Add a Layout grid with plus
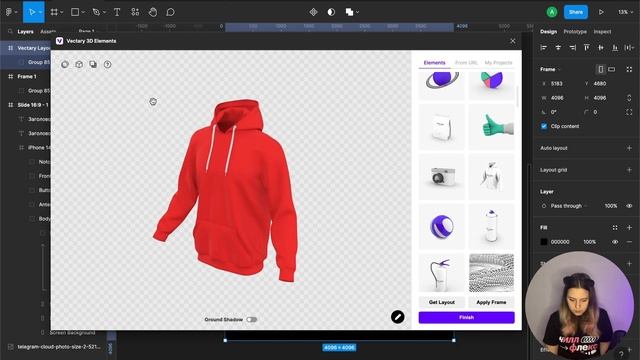The width and height of the screenshot is (640, 360). tap(629, 170)
